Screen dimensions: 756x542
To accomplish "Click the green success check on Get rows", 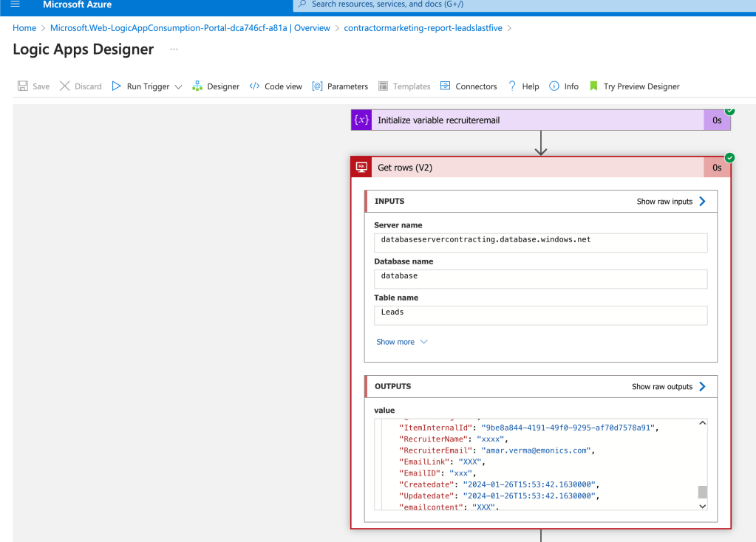I will [730, 157].
